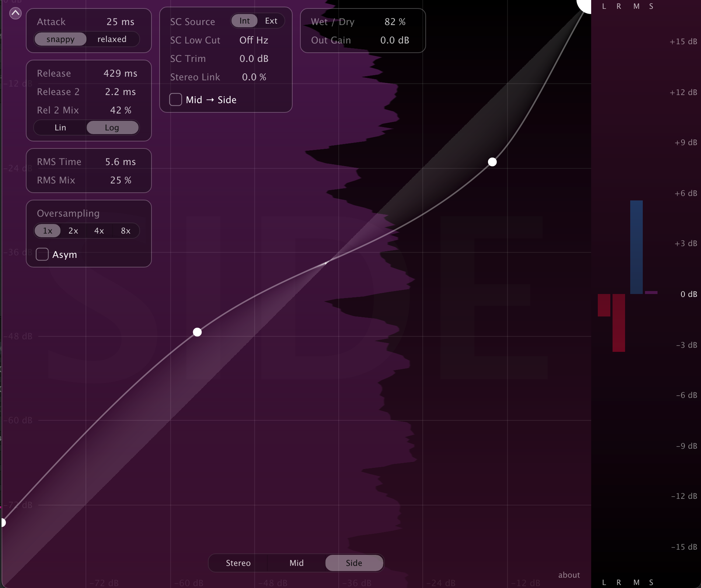Switch to the Stereo tab

(x=238, y=563)
